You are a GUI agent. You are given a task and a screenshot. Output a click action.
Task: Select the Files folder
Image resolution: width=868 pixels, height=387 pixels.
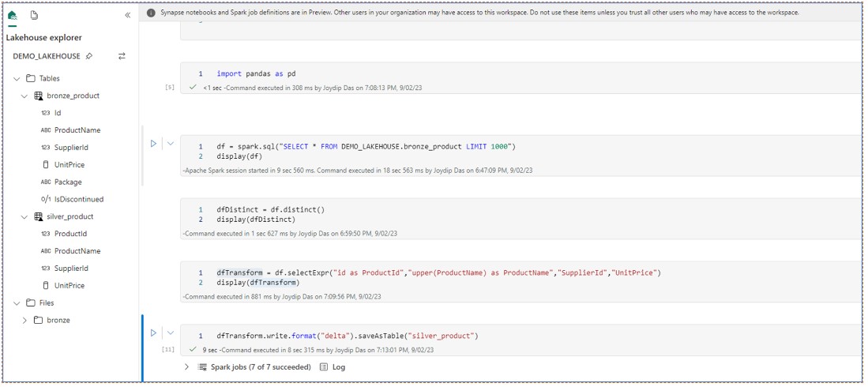pyautogui.click(x=47, y=303)
